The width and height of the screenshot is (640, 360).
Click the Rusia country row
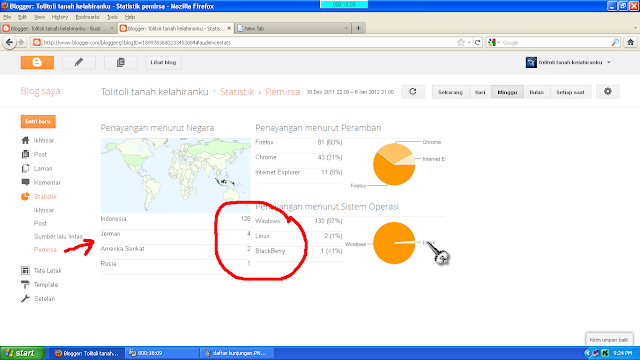pos(176,264)
